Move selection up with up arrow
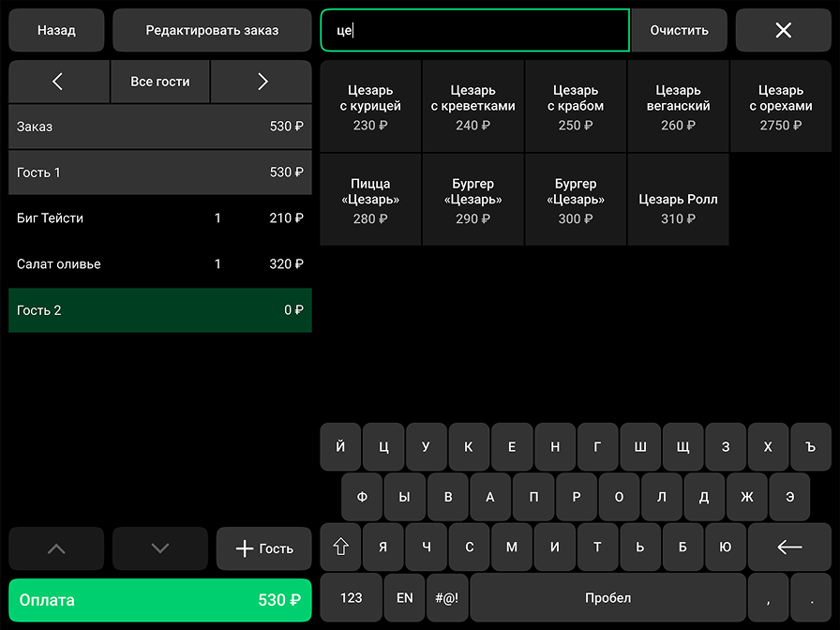The image size is (840, 630). pos(56,548)
